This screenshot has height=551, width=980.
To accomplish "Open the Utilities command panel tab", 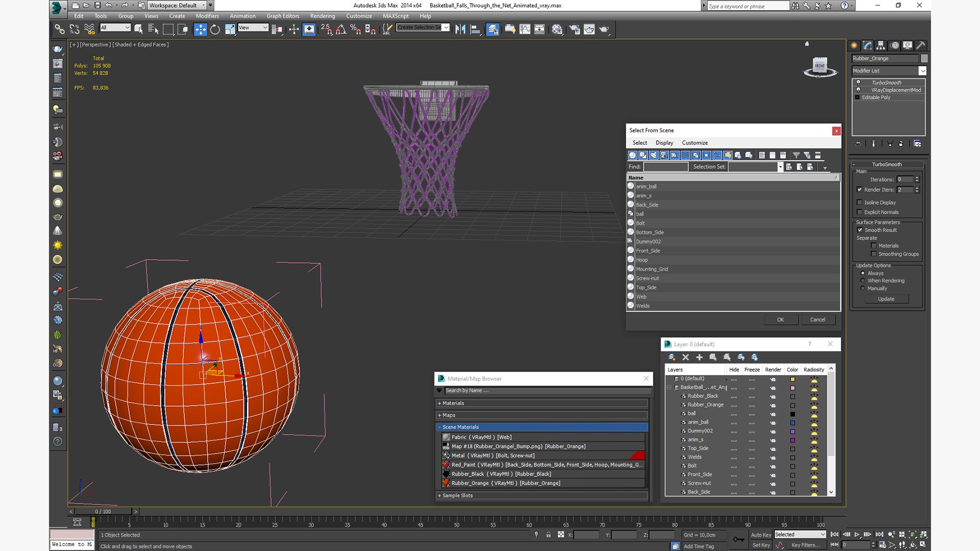I will pos(921,45).
